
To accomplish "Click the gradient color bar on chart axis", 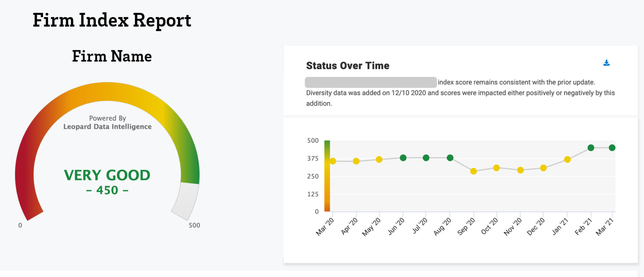I will coord(327,176).
